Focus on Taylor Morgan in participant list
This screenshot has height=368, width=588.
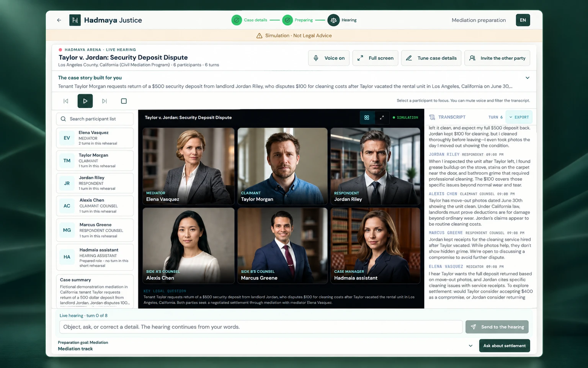[95, 160]
